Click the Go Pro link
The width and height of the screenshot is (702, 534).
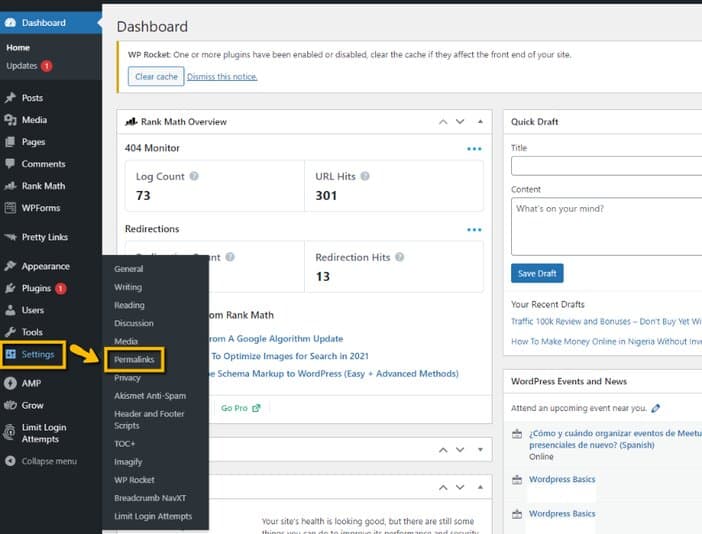240,408
